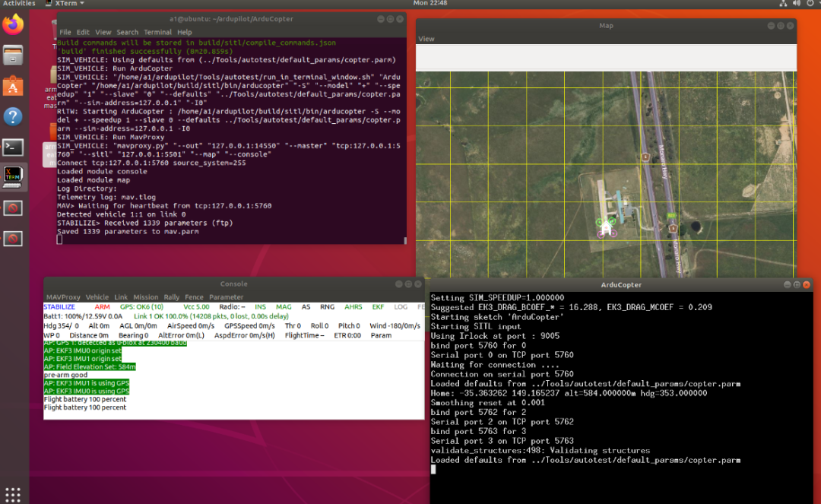Click the Map window title bar
821x504 pixels.
pyautogui.click(x=606, y=26)
